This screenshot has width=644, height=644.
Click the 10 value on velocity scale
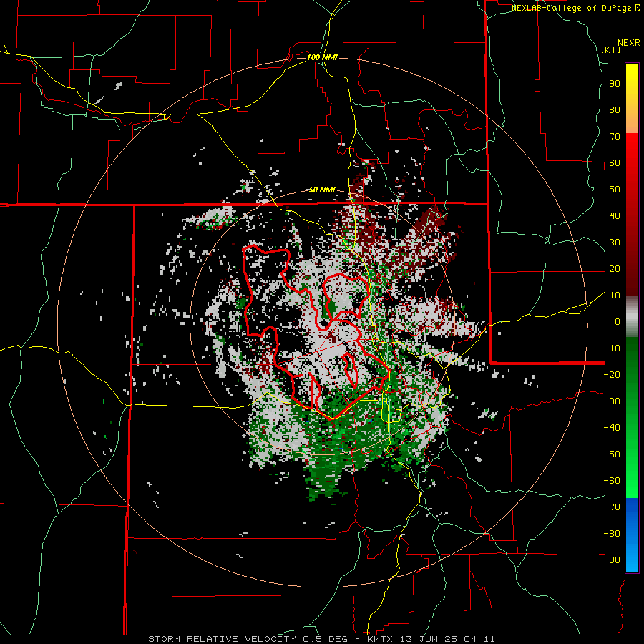[615, 296]
